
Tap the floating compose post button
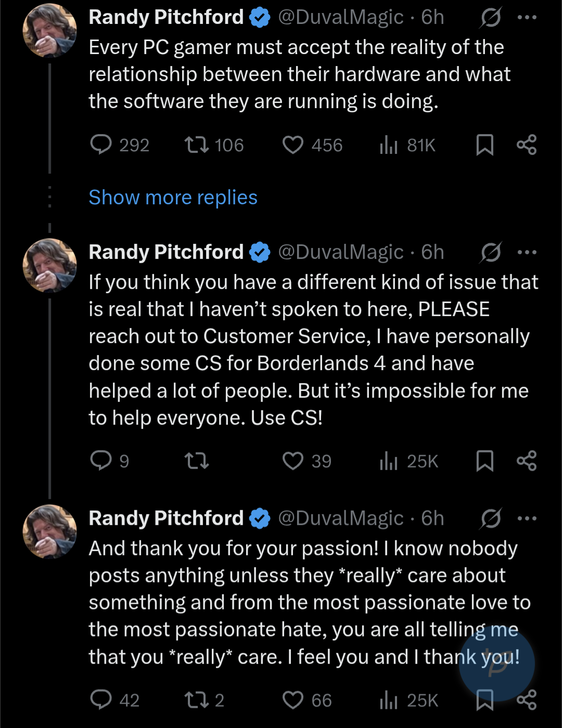[x=497, y=664]
